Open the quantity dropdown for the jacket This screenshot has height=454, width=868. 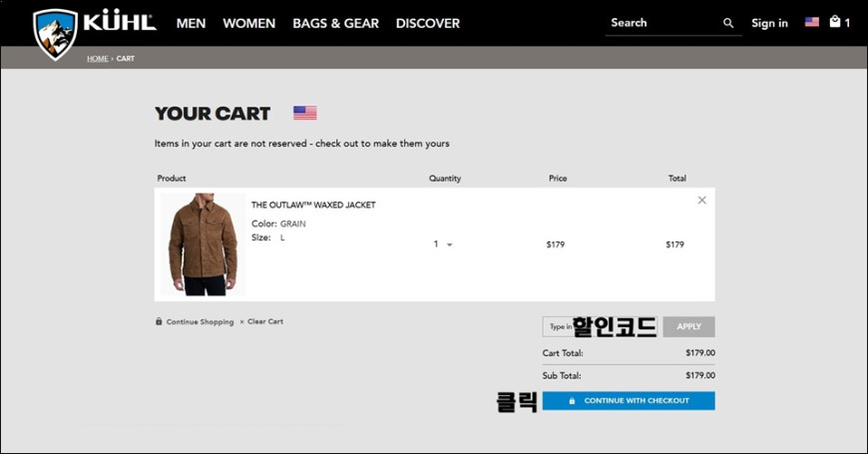click(x=443, y=244)
